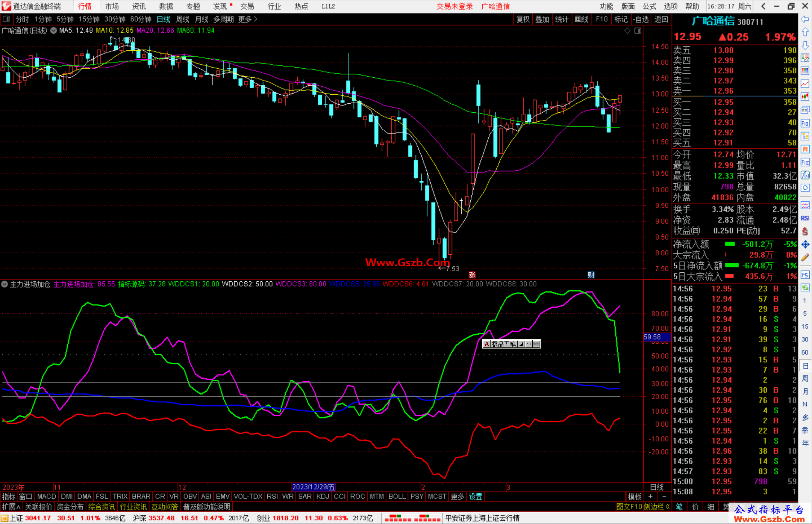Click the back arrow icon in right sidebar
The image size is (812, 524).
[x=805, y=19]
